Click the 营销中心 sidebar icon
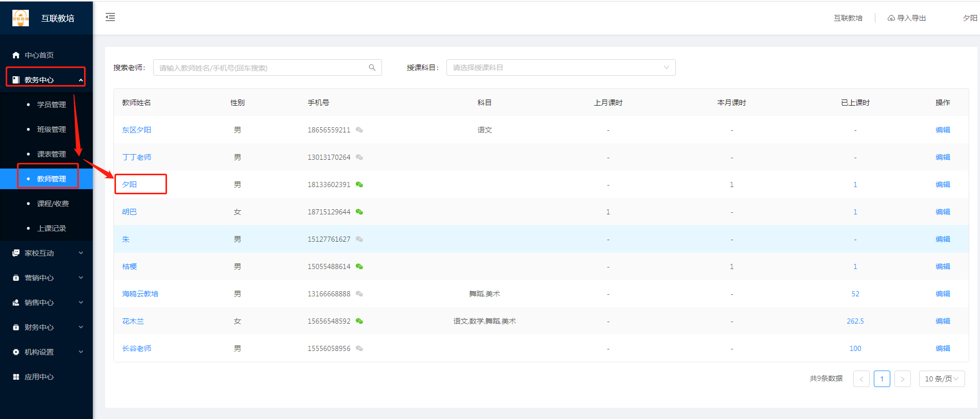 [x=16, y=278]
